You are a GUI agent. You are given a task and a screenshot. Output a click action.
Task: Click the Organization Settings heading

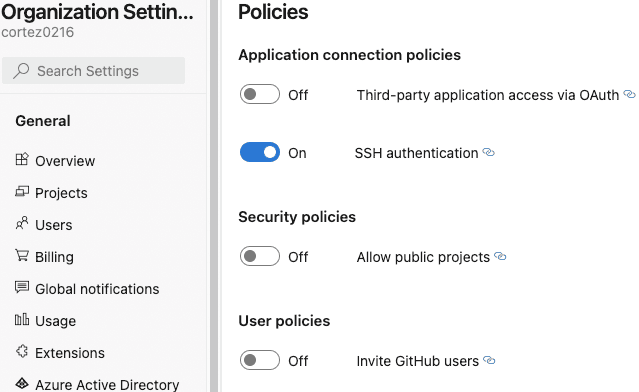pos(97,12)
